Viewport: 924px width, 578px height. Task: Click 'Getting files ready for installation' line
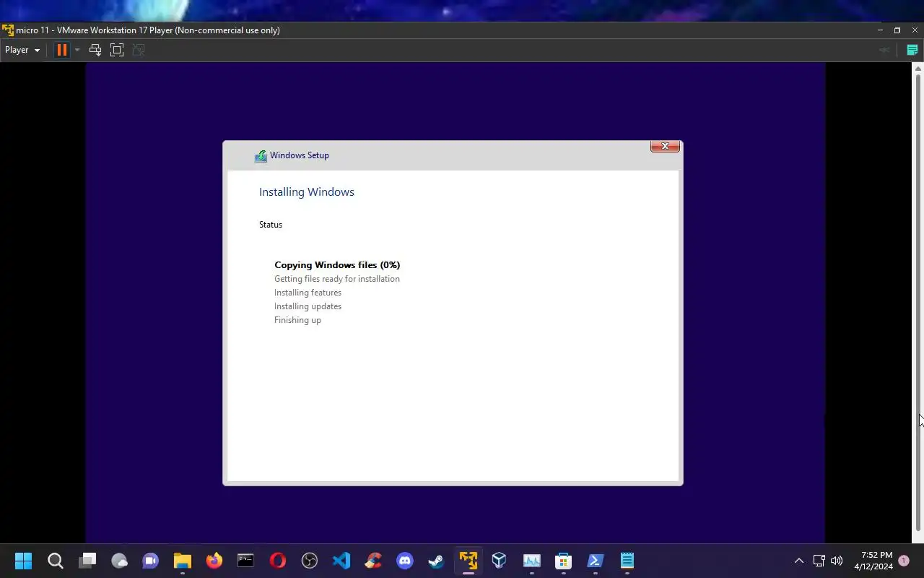point(337,279)
